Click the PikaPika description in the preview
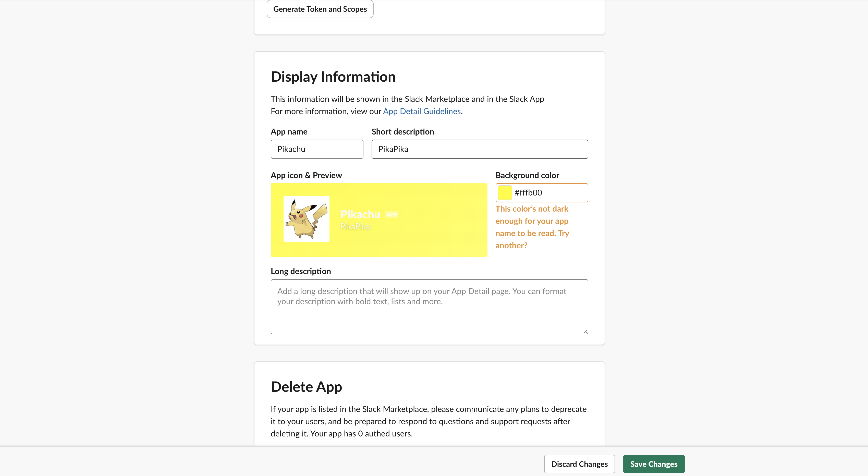This screenshot has width=868, height=476. pyautogui.click(x=355, y=226)
